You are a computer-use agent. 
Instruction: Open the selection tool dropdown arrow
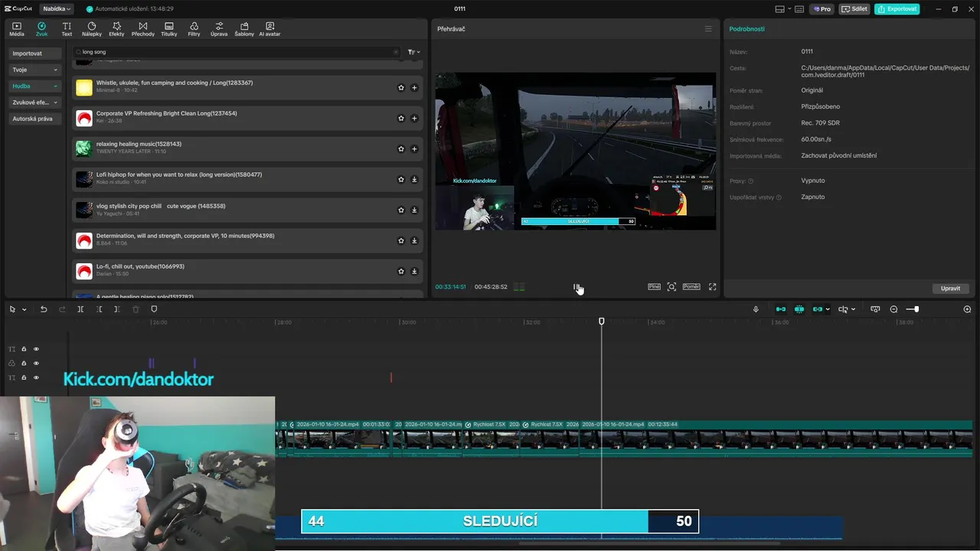pyautogui.click(x=24, y=309)
